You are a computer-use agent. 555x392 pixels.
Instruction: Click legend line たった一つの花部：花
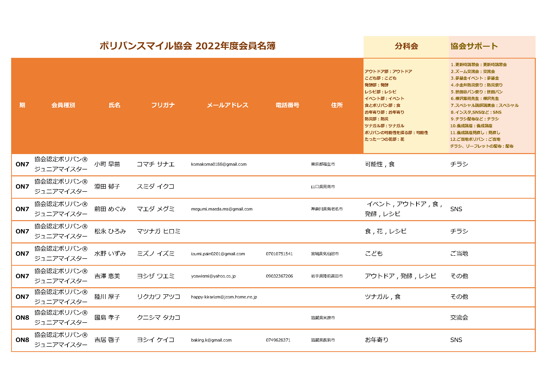pos(384,140)
